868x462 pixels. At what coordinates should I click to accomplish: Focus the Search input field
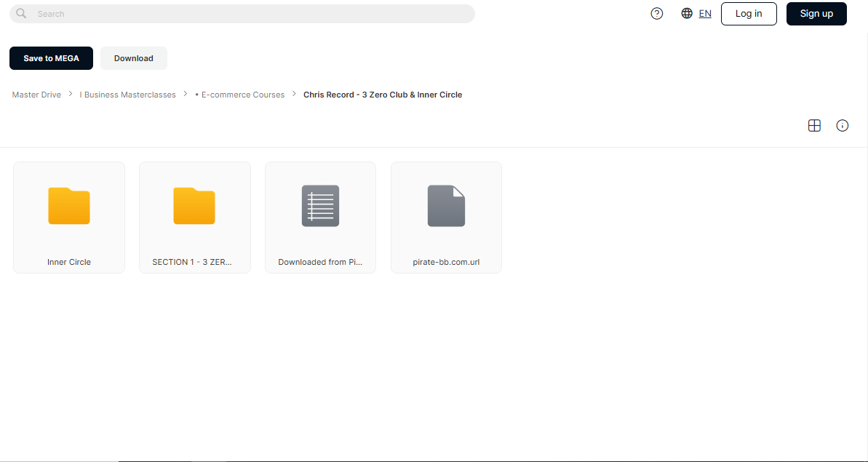pyautogui.click(x=242, y=14)
